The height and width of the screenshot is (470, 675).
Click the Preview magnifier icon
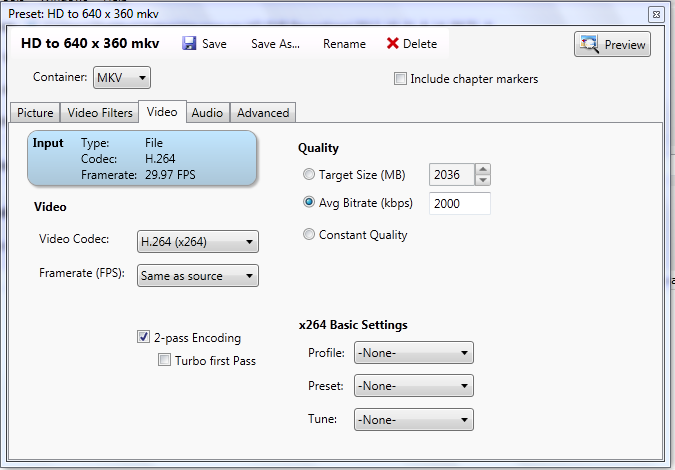coord(589,44)
